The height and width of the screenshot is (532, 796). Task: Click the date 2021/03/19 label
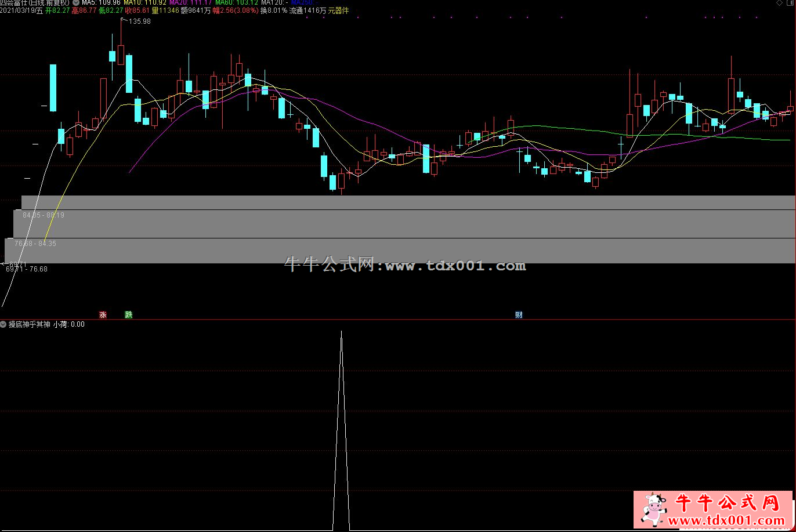[x=17, y=10]
